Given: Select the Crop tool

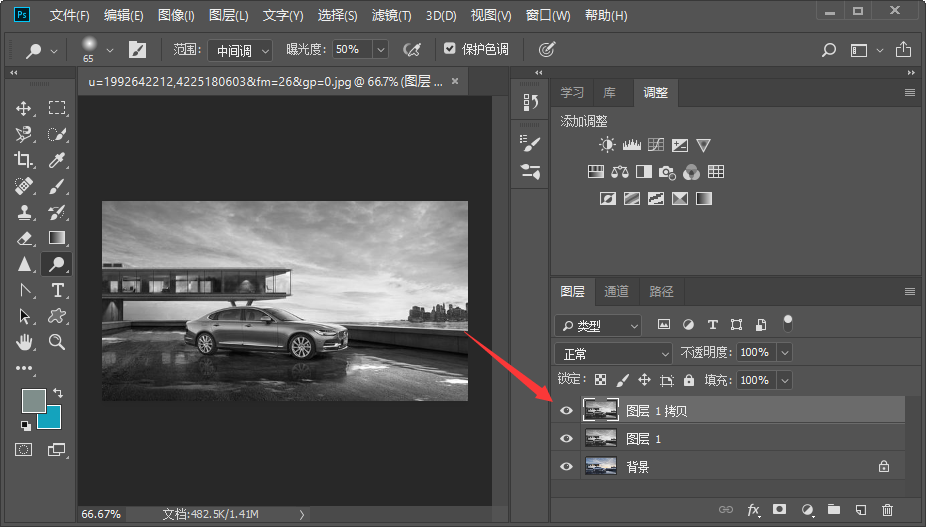Looking at the screenshot, I should pos(24,160).
